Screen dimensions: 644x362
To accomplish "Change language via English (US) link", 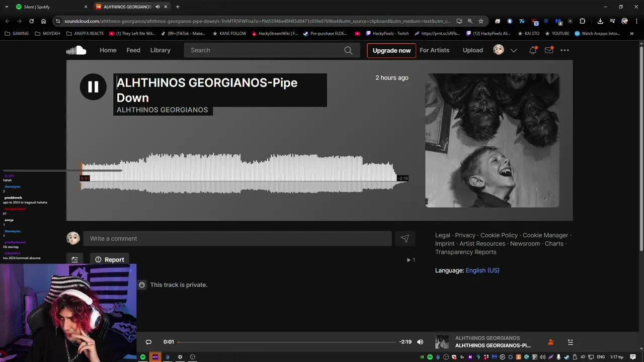I will click(x=482, y=270).
